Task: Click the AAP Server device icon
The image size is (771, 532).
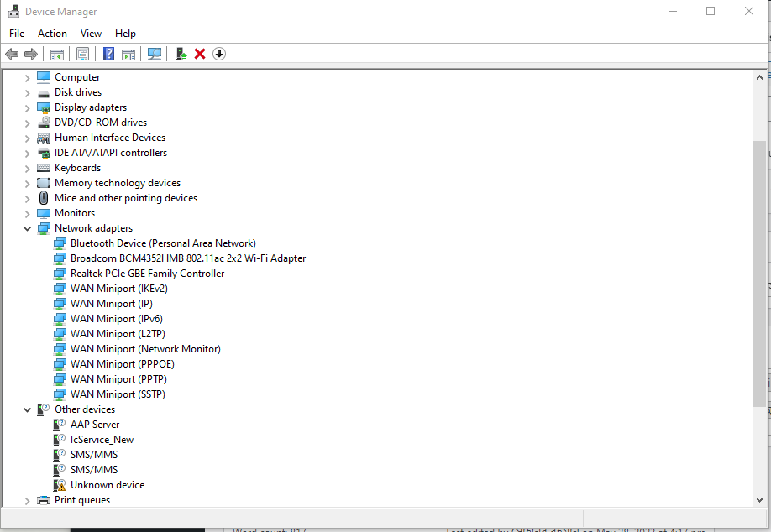Action: click(60, 425)
